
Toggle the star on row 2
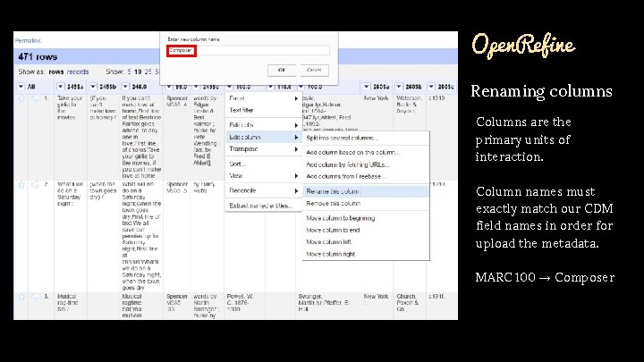coord(21,185)
